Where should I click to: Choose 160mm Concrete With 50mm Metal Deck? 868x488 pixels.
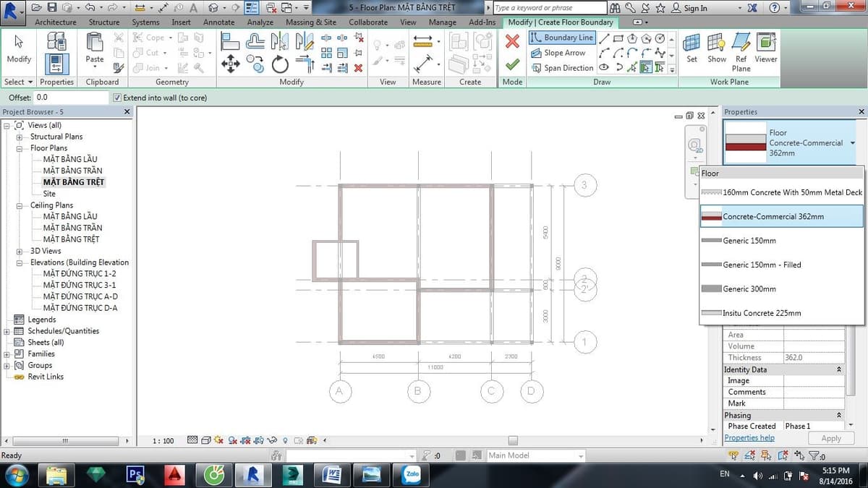(782, 192)
